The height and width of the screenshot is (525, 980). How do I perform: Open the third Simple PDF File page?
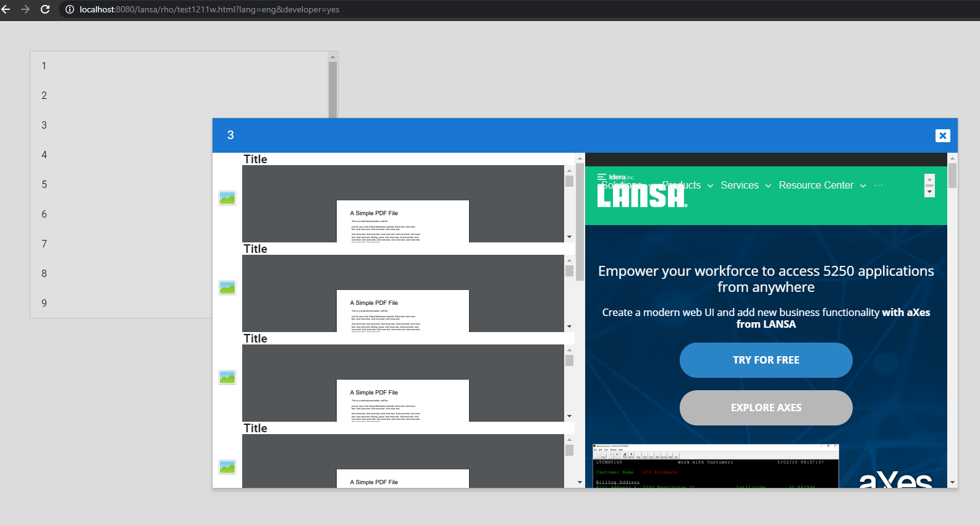coord(403,401)
